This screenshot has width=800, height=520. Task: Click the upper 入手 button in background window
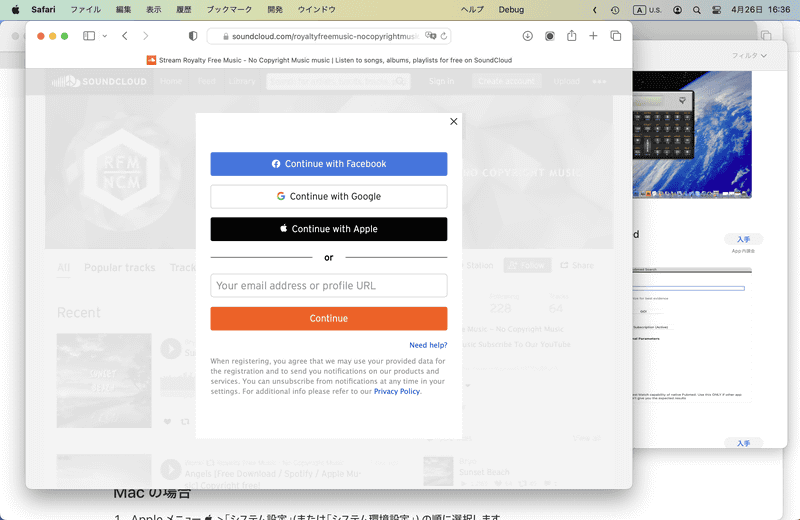tap(743, 239)
